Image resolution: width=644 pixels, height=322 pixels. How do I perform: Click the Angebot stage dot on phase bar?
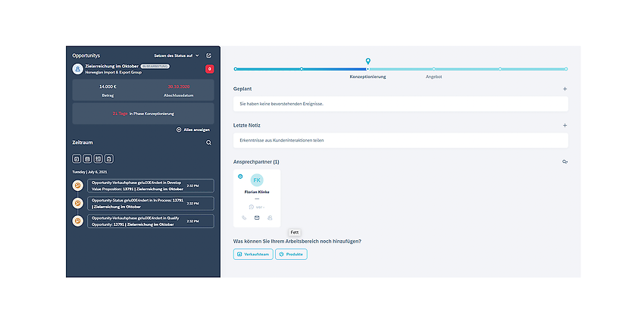(x=433, y=69)
